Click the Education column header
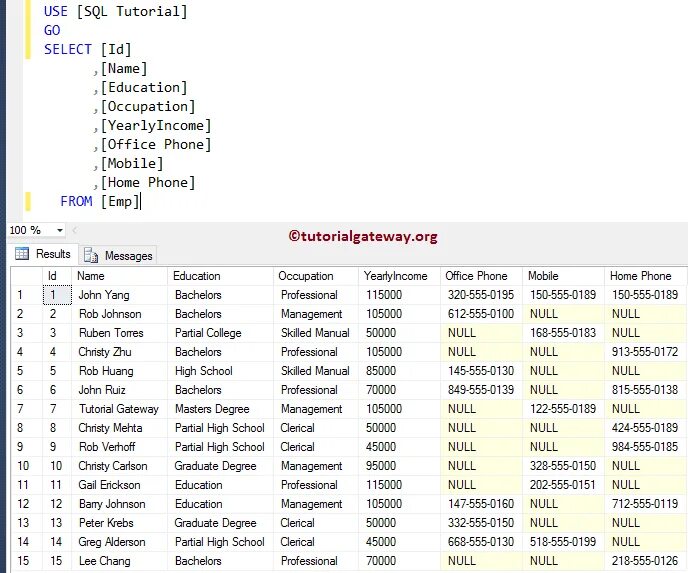The width and height of the screenshot is (688, 573). (220, 276)
